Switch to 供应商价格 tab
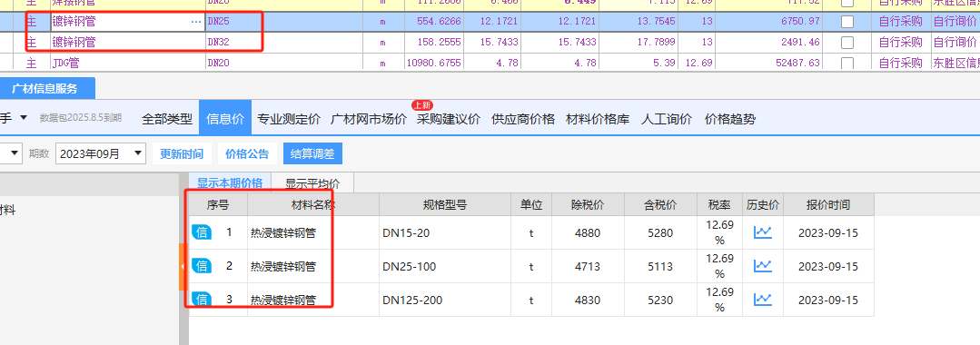The height and width of the screenshot is (345, 980). [523, 119]
